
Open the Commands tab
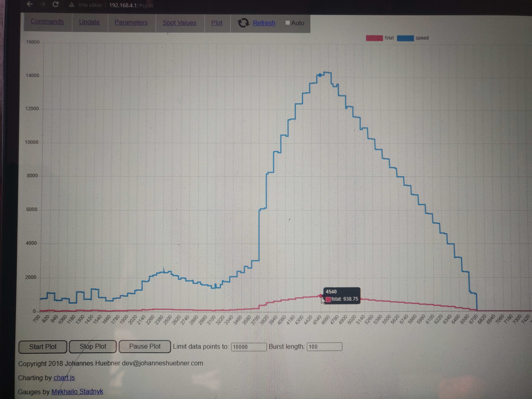point(47,22)
